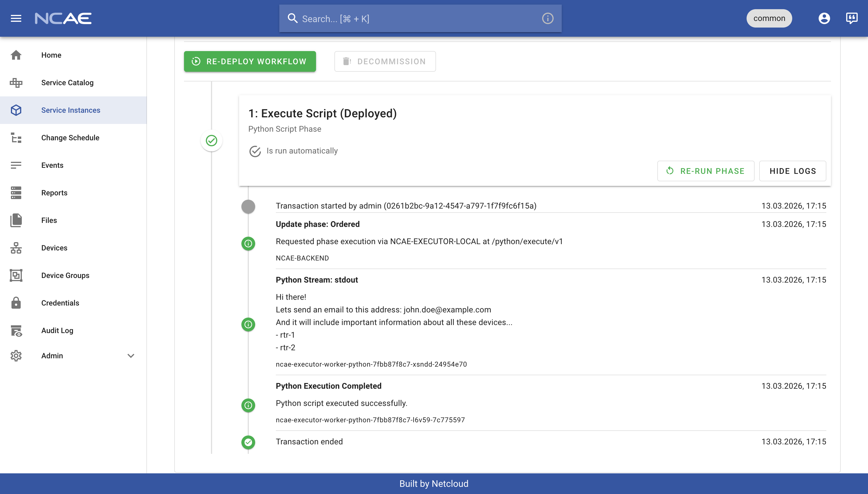Viewport: 868px width, 494px height.
Task: Click the Devices network icon
Action: coord(16,248)
